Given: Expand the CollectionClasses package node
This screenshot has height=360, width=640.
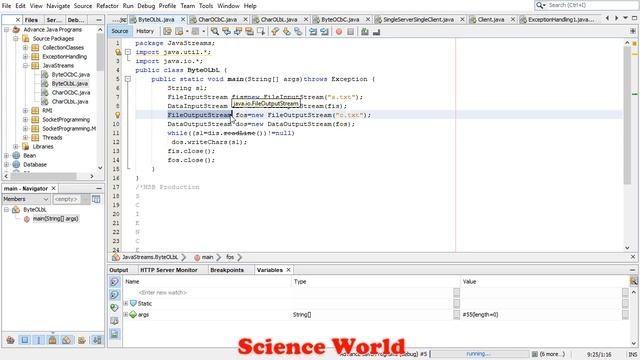Looking at the screenshot, I should tap(25, 47).
